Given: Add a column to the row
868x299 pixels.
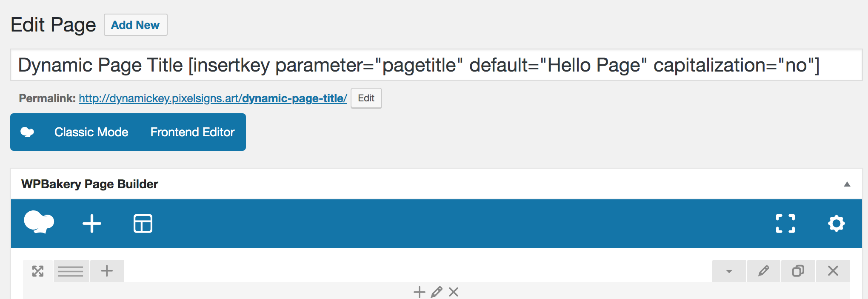Looking at the screenshot, I should pyautogui.click(x=107, y=271).
